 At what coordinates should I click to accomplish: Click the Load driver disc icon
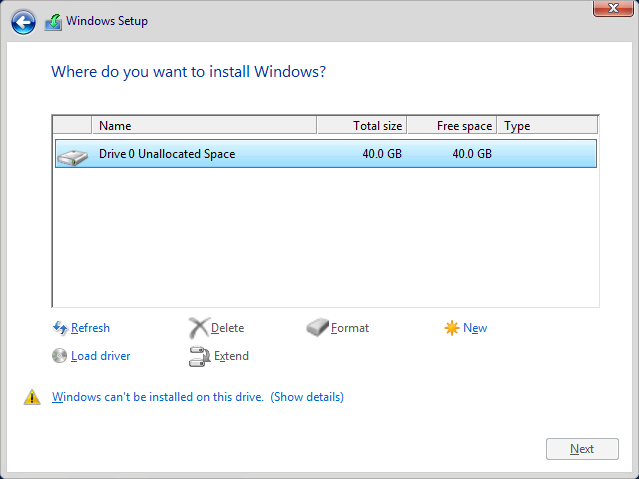pyautogui.click(x=59, y=356)
